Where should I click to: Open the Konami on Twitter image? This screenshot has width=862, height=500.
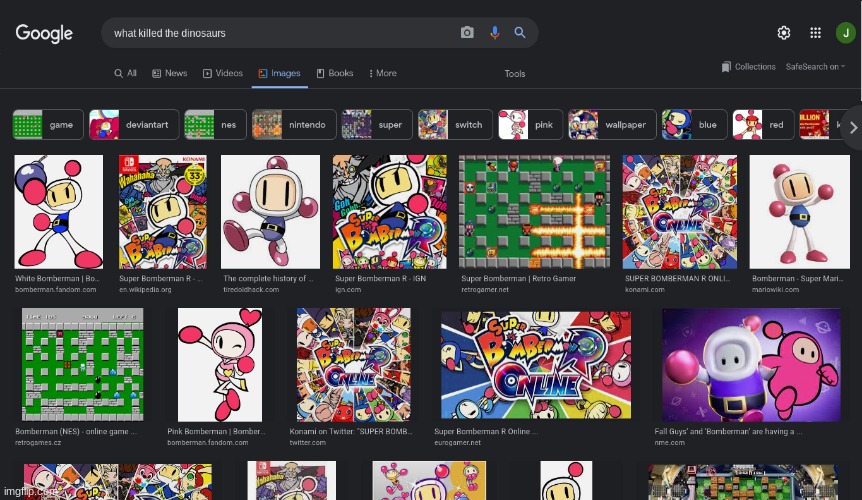tap(353, 364)
